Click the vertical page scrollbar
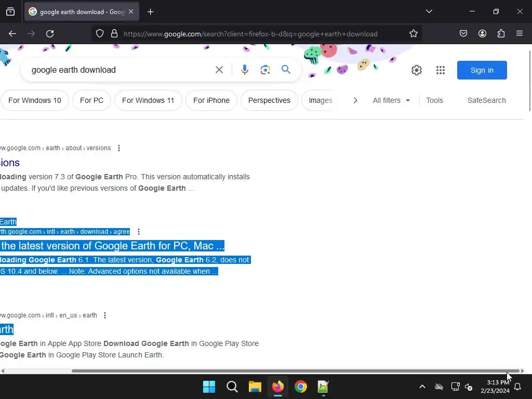532x399 pixels. (529, 81)
